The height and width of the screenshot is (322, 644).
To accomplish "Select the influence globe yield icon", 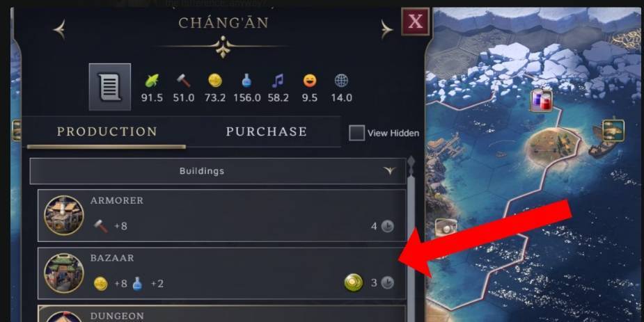I will [x=341, y=81].
